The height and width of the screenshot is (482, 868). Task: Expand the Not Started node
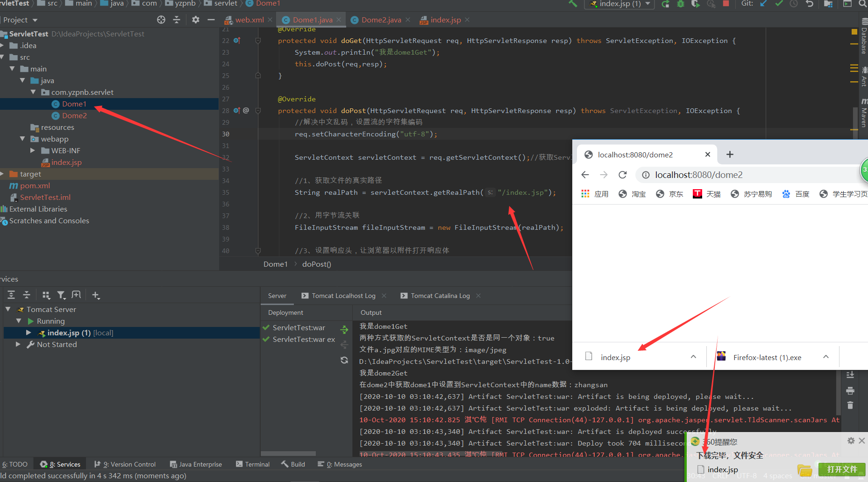point(18,344)
